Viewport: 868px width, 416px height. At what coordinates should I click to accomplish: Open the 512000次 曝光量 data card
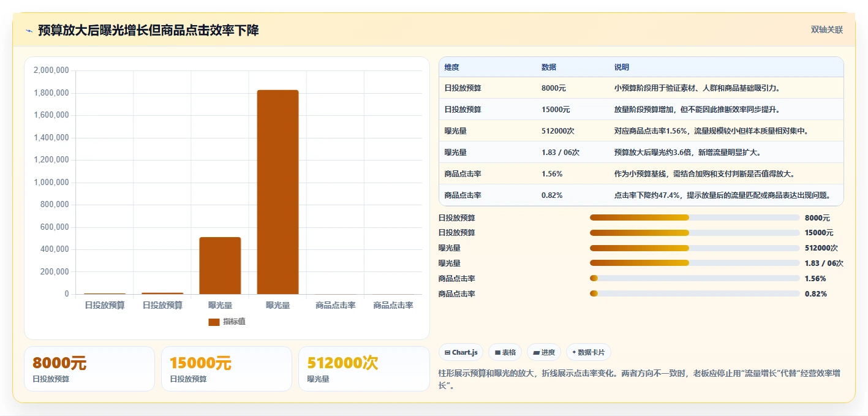[x=364, y=369]
